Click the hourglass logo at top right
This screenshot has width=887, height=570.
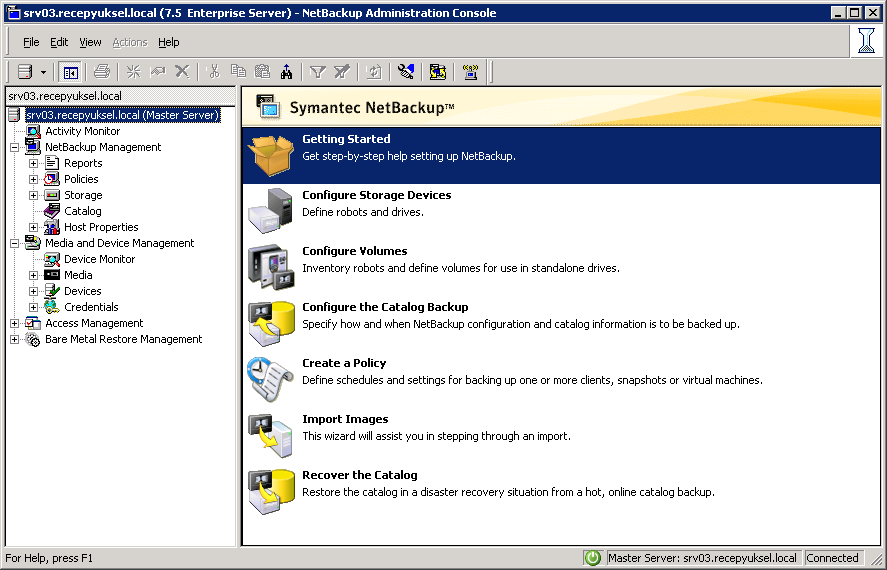click(866, 41)
